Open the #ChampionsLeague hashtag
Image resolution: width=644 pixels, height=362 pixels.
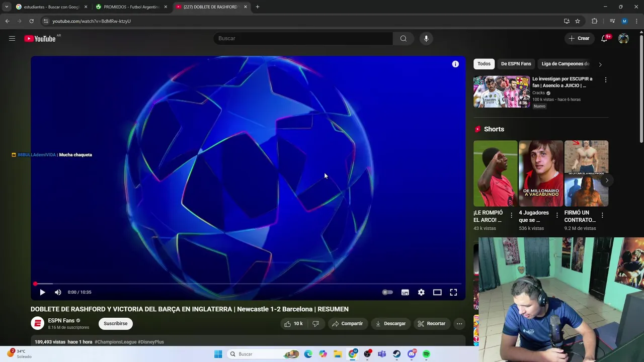[x=115, y=342]
